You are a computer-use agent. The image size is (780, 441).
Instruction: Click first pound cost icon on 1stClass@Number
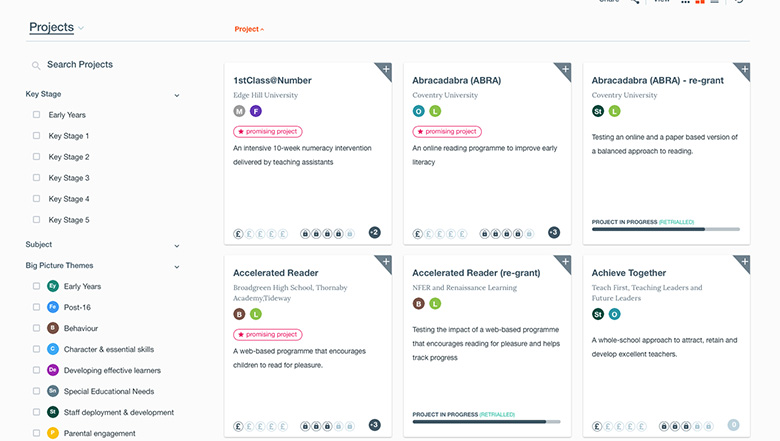(x=238, y=234)
